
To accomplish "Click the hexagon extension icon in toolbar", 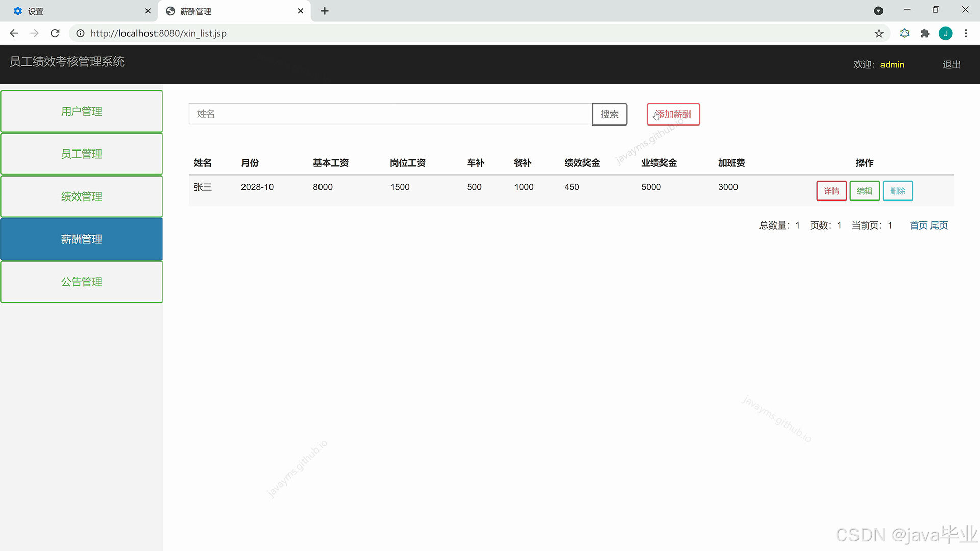I will pyautogui.click(x=904, y=33).
